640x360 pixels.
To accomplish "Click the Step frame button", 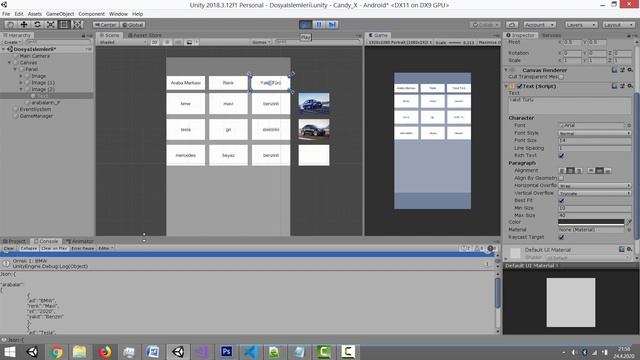I will [x=332, y=24].
